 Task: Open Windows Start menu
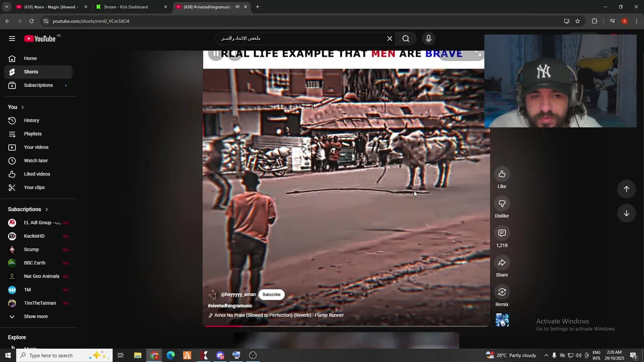(x=8, y=355)
